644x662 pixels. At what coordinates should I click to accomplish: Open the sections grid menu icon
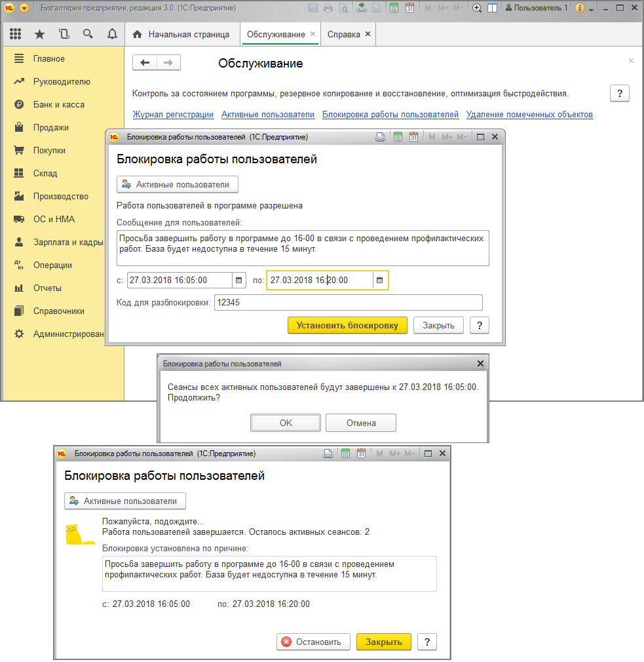pos(16,34)
